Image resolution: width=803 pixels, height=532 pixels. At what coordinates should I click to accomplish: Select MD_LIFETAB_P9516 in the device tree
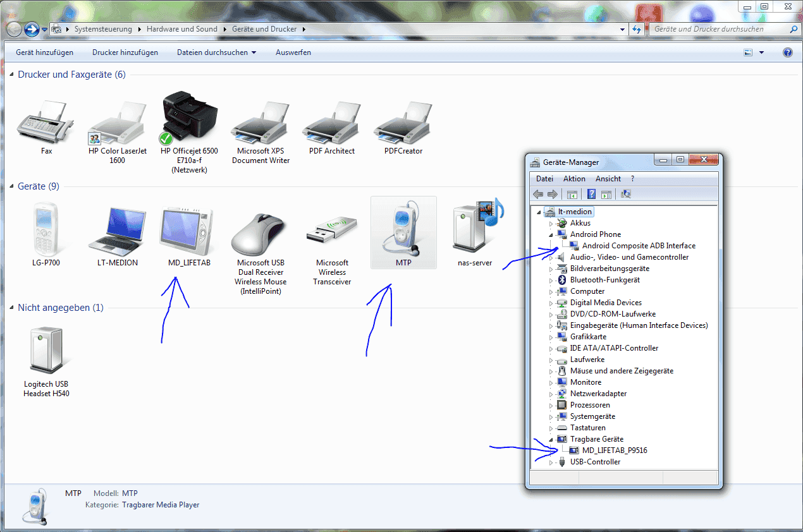tap(615, 450)
